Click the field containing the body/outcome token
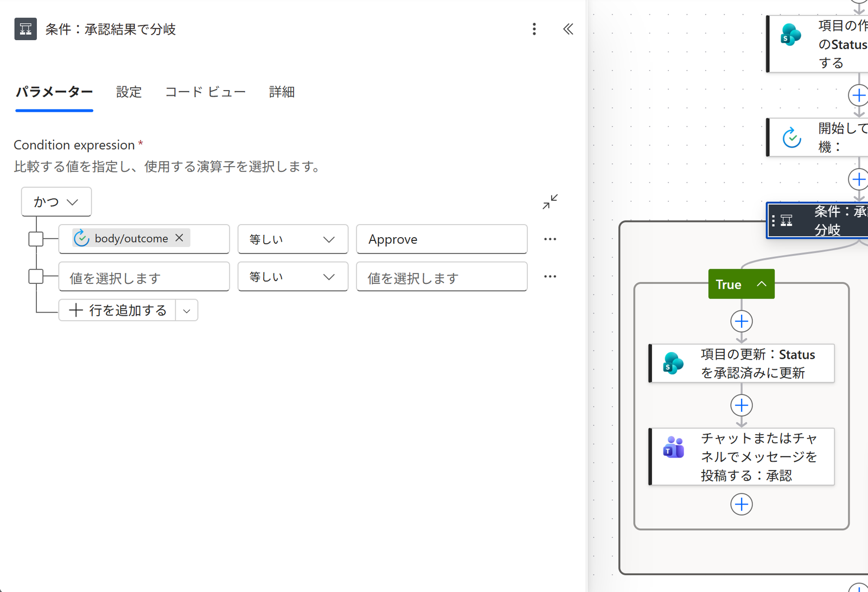The image size is (868, 592). point(144,239)
